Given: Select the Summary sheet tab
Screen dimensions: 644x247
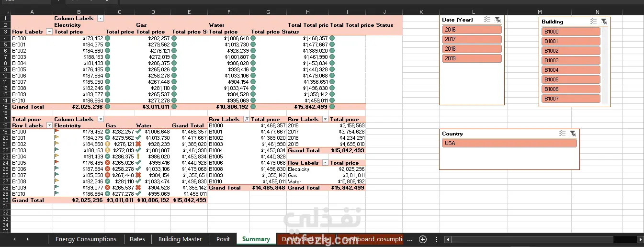Looking at the screenshot, I should pos(256,239).
